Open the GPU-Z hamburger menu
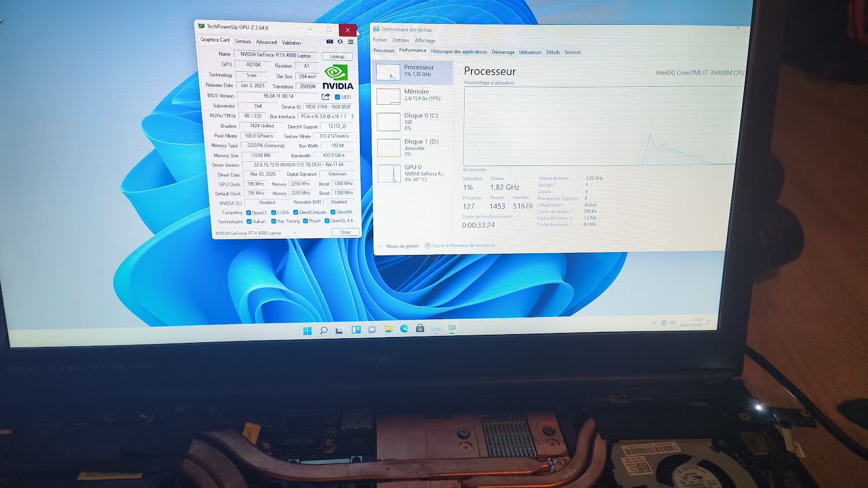 (x=351, y=42)
